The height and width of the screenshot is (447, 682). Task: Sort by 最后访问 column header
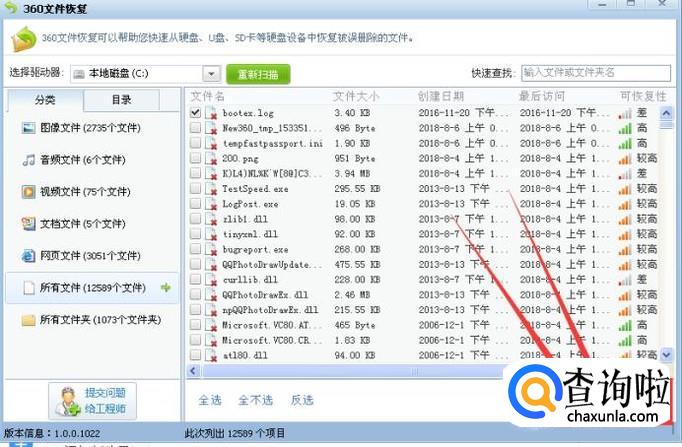coord(542,96)
